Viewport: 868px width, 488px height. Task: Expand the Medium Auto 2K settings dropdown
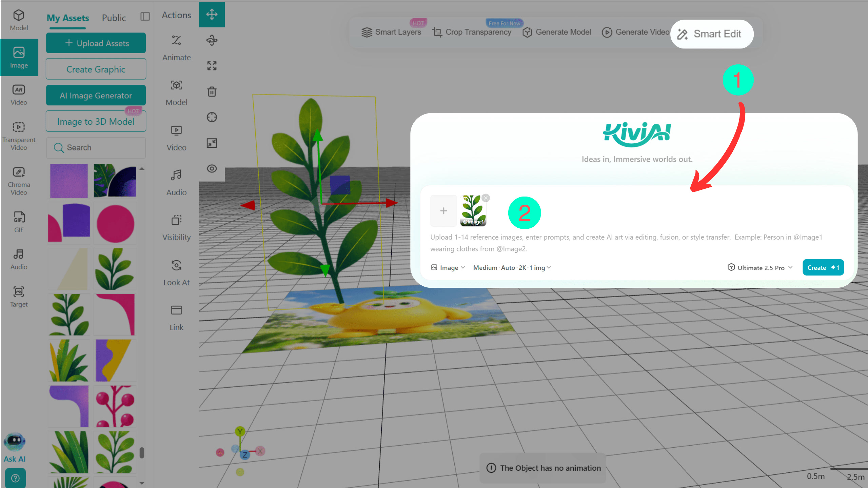512,267
